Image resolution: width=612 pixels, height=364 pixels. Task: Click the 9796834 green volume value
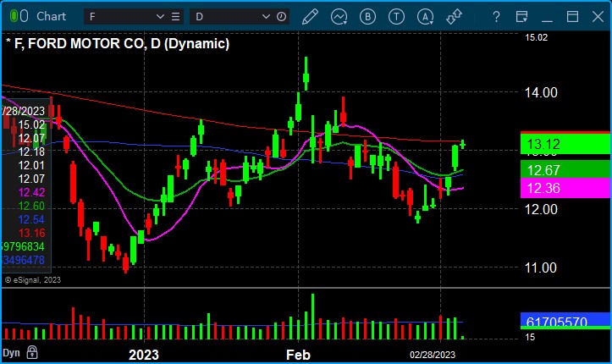pyautogui.click(x=24, y=246)
